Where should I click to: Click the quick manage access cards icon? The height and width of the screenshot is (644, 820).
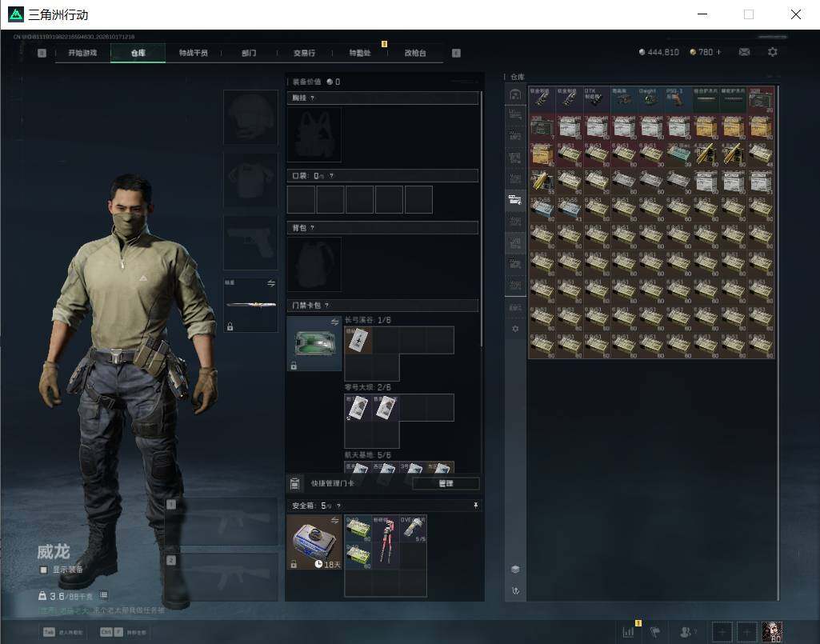tap(294, 484)
